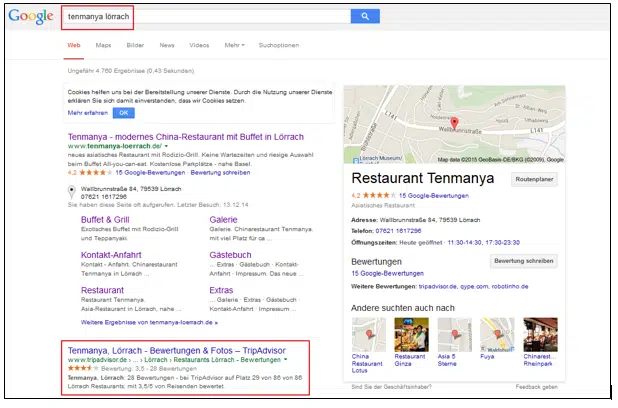
Task: Click Sind Sie der Geschäftsinhaber? link
Action: tap(391, 387)
